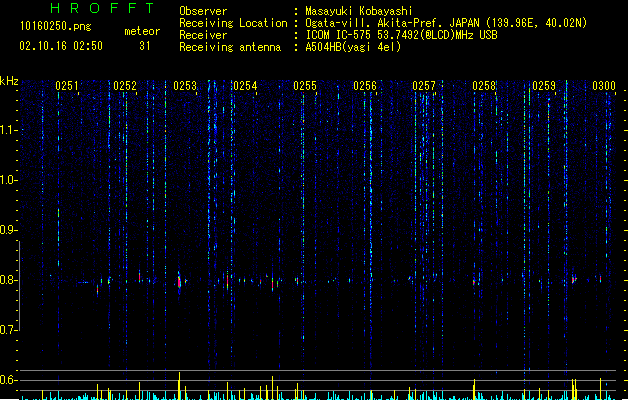The height and width of the screenshot is (400, 629).
Task: Click the 0251 time marker
Action: click(67, 86)
